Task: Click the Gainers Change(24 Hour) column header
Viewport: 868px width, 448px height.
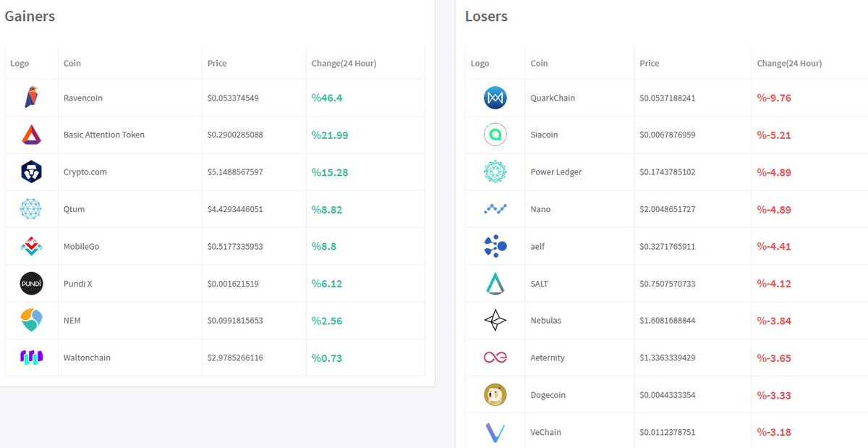Action: [344, 63]
